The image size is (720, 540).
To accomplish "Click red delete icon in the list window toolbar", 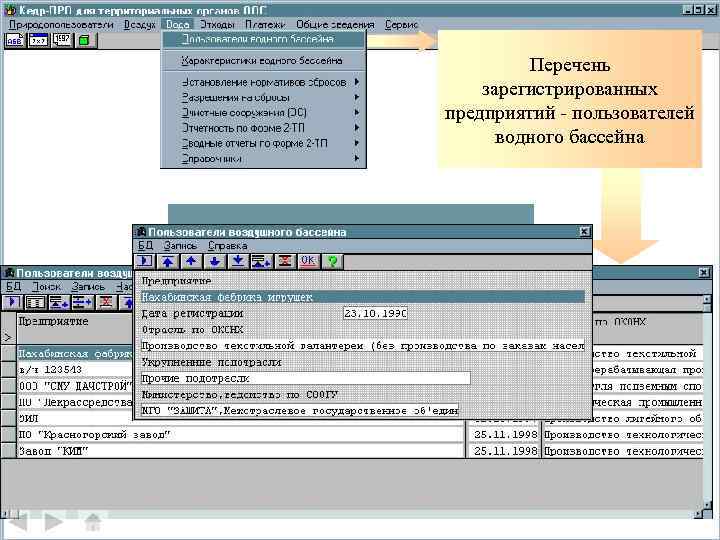I will coord(106,303).
